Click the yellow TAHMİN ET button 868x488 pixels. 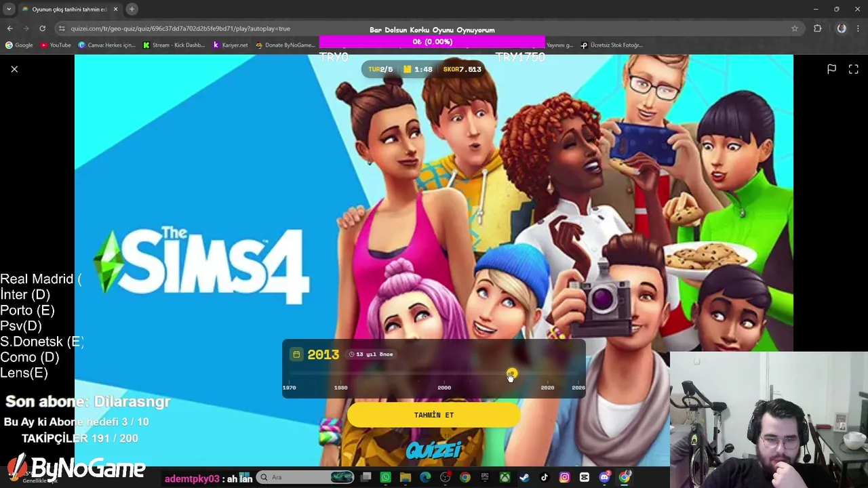[x=434, y=415]
